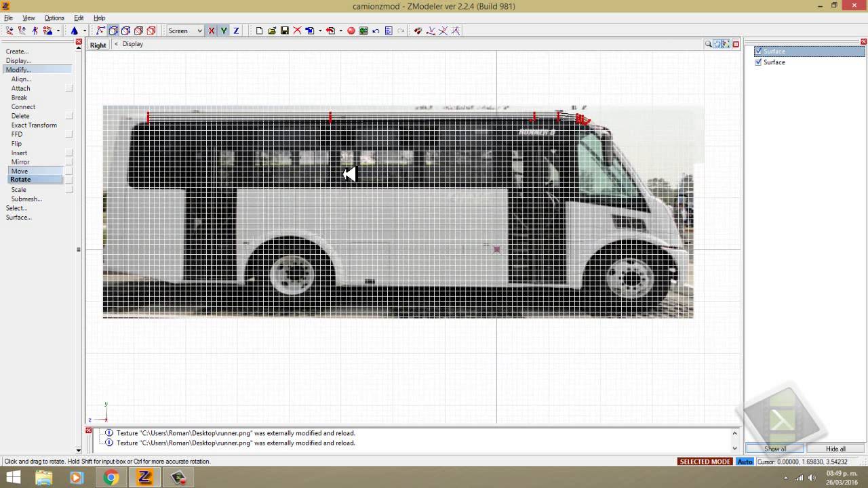This screenshot has width=868, height=488.
Task: Click the blue cone pivot icon
Action: point(75,30)
